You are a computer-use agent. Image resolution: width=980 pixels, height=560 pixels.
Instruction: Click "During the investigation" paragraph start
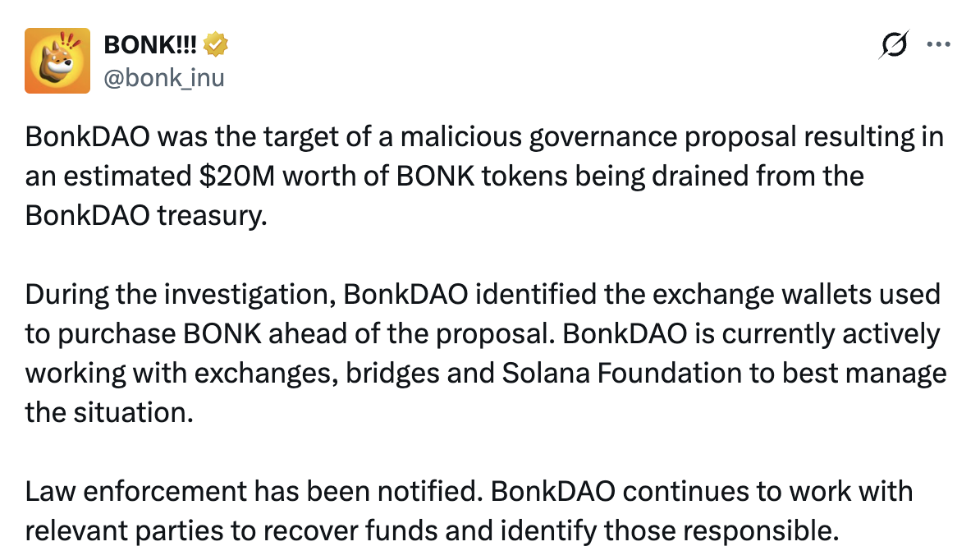click(x=181, y=295)
